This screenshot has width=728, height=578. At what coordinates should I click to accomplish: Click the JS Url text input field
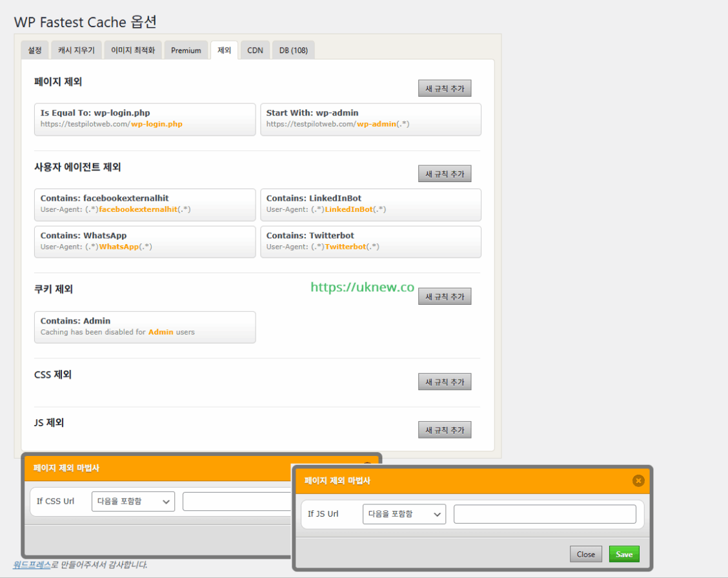pos(545,514)
